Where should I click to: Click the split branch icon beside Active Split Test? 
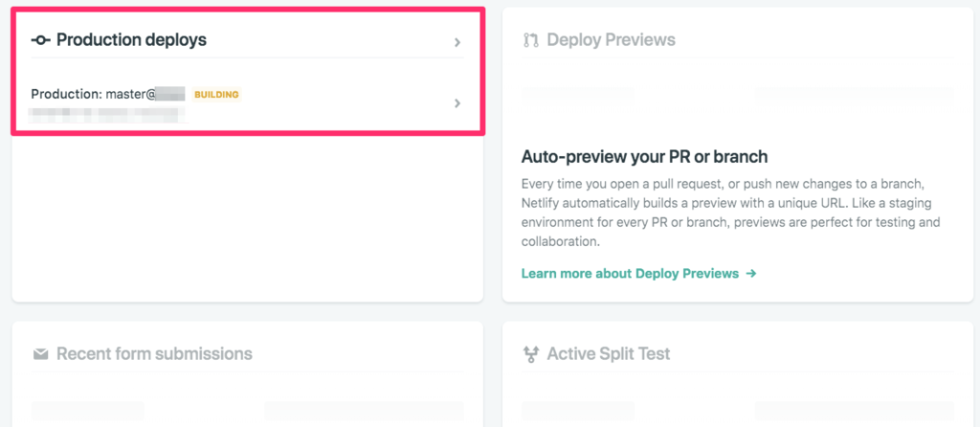coord(530,354)
